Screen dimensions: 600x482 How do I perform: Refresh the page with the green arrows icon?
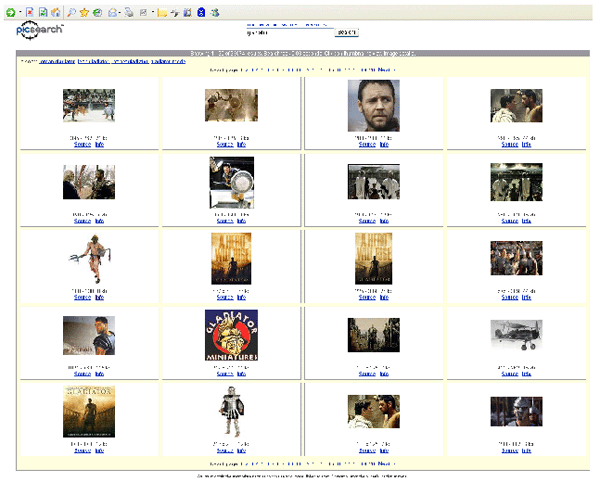tap(43, 13)
